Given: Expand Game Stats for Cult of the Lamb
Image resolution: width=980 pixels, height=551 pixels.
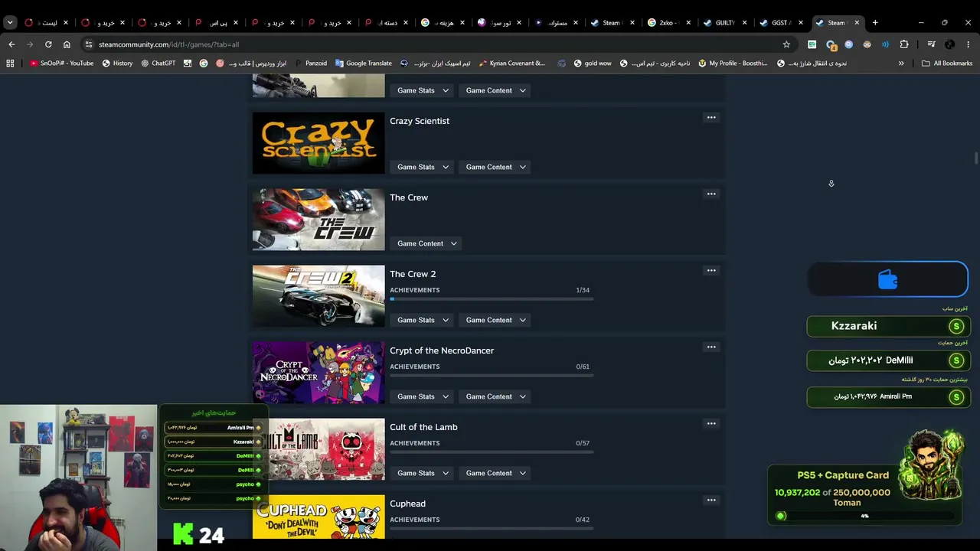Looking at the screenshot, I should point(423,473).
